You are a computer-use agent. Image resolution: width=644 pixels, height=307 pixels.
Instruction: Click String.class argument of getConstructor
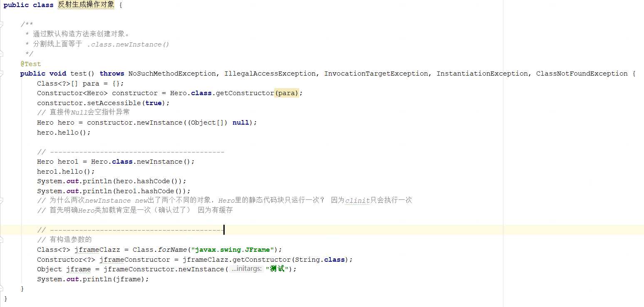(320, 259)
